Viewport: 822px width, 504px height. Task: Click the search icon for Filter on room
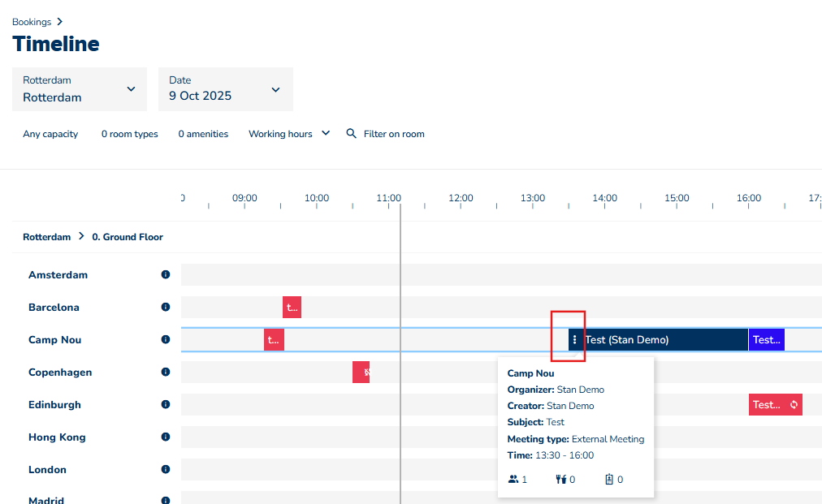pyautogui.click(x=352, y=134)
